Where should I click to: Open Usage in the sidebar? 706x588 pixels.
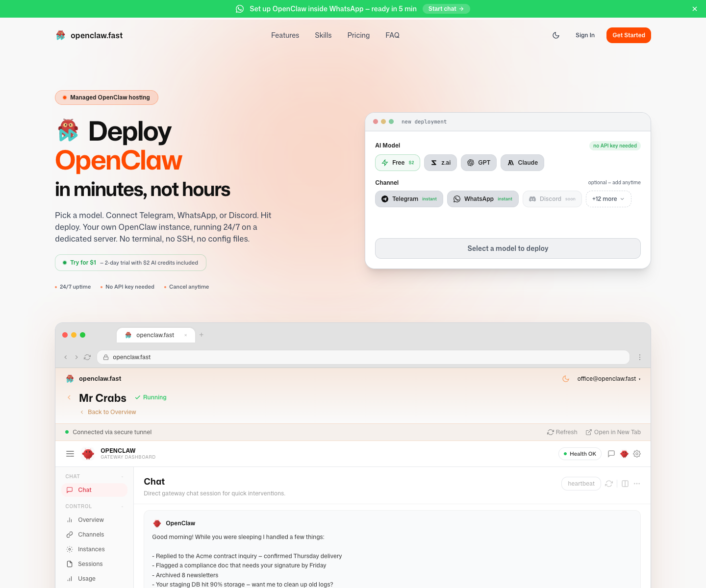point(94,579)
